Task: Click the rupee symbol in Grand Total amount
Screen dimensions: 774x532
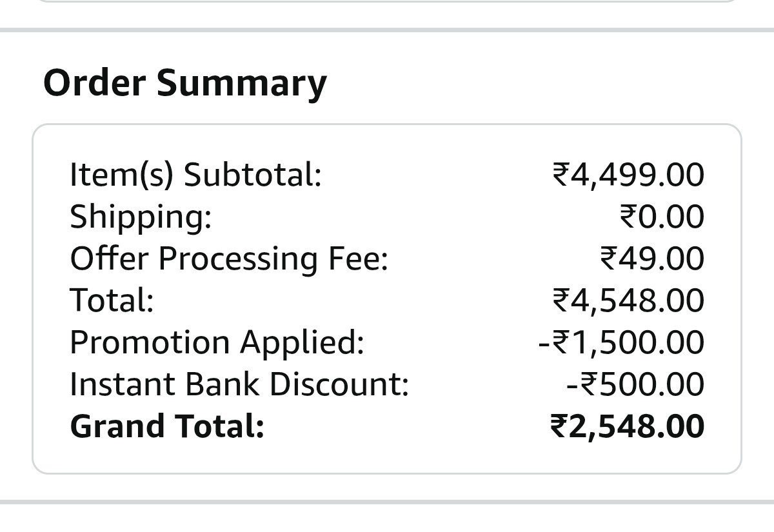Action: 559,426
